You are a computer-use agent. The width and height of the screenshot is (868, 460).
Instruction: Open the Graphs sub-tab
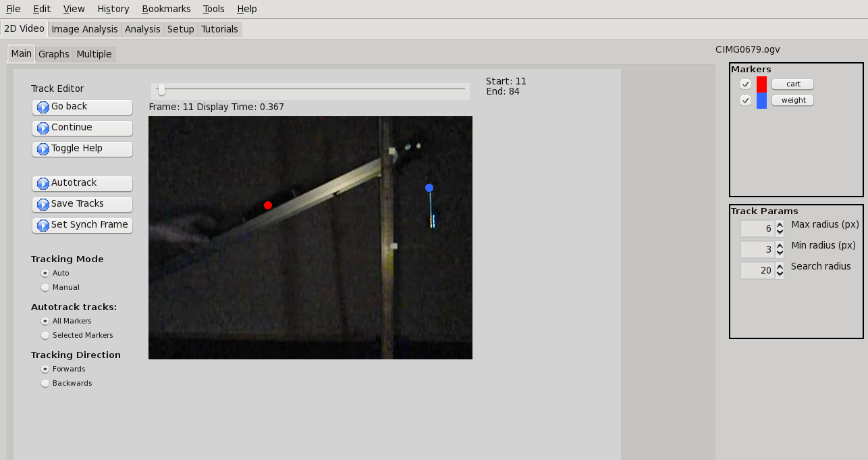[x=54, y=54]
